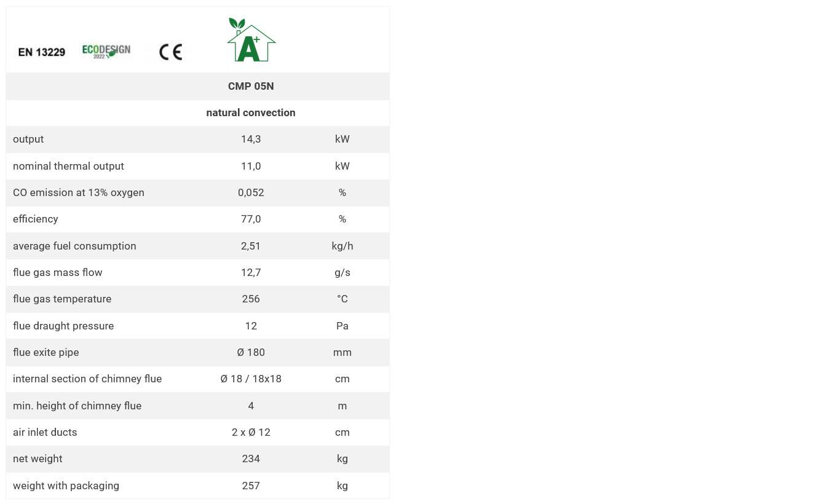Click the Pa unit cell

coord(342,326)
